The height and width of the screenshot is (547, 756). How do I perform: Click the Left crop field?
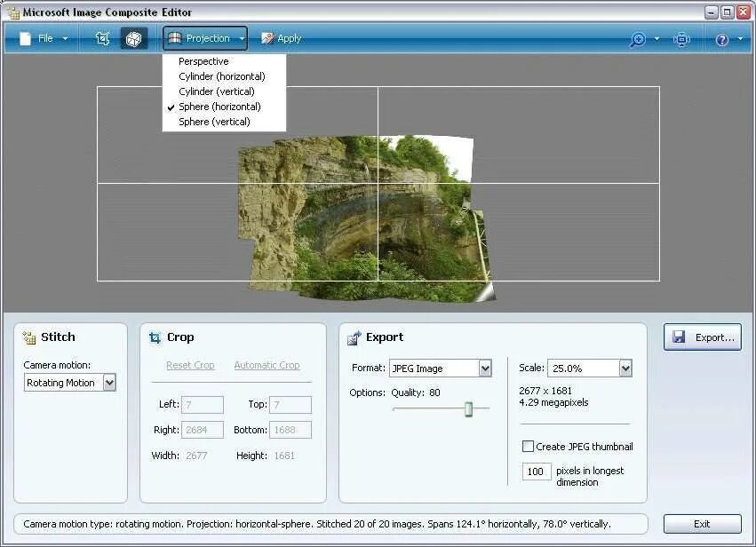click(203, 405)
